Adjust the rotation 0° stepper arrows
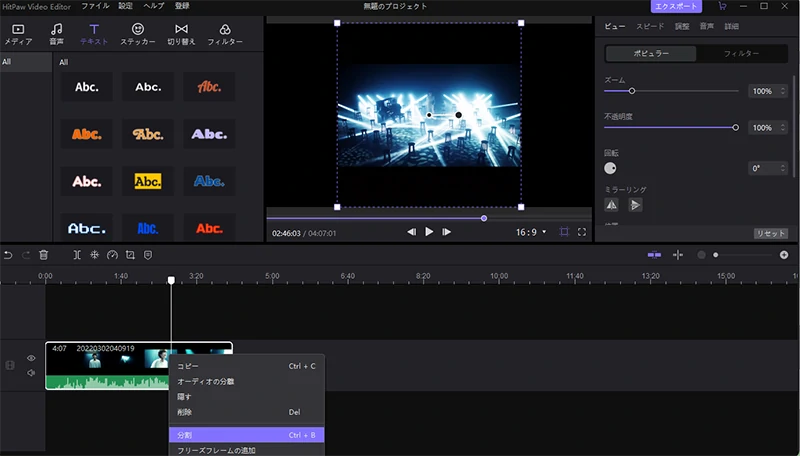Image resolution: width=800 pixels, height=456 pixels. coord(783,168)
